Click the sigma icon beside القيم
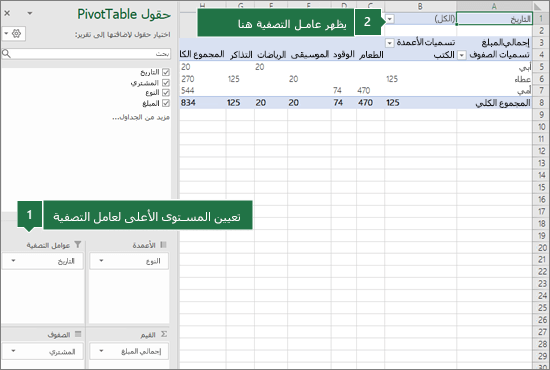 164,334
